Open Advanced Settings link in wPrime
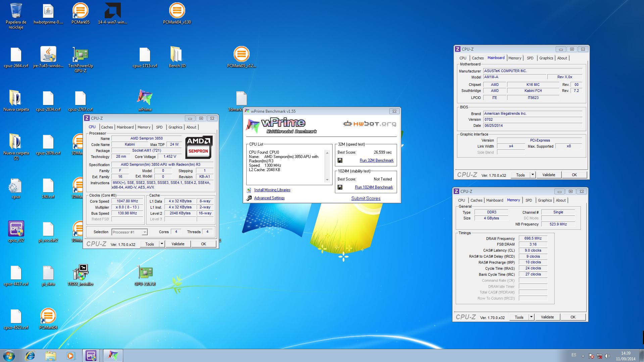Viewport: 644px width, 362px height. [269, 198]
